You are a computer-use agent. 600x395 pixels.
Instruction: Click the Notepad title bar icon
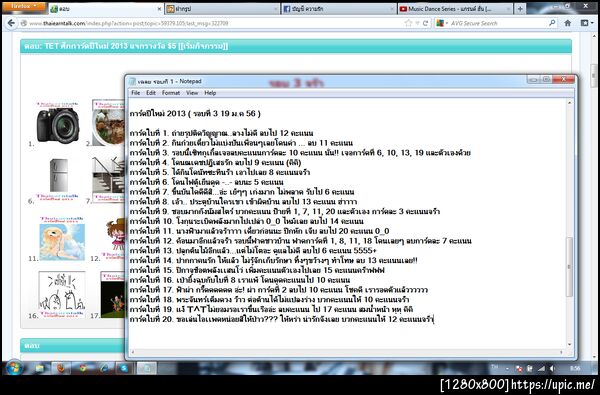(132, 81)
